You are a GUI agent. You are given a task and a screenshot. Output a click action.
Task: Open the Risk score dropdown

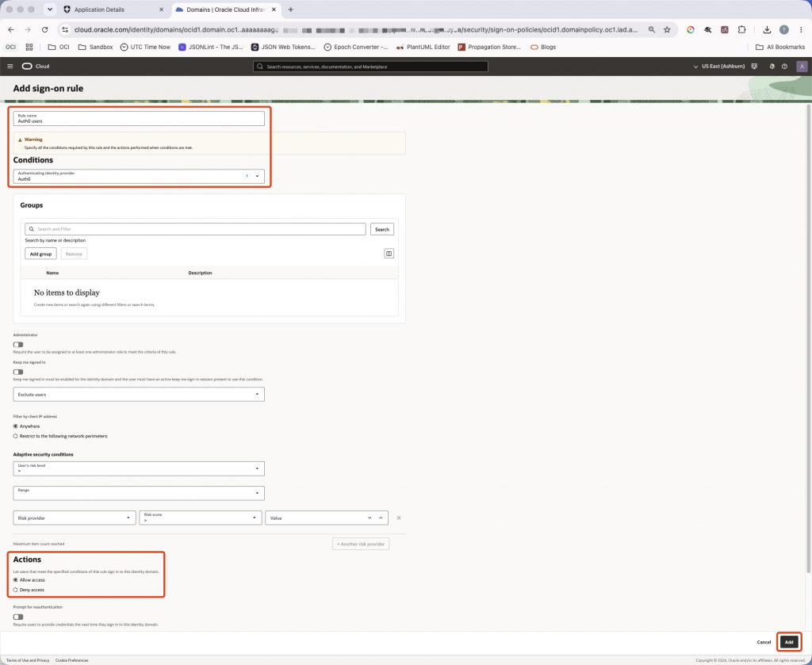(201, 518)
